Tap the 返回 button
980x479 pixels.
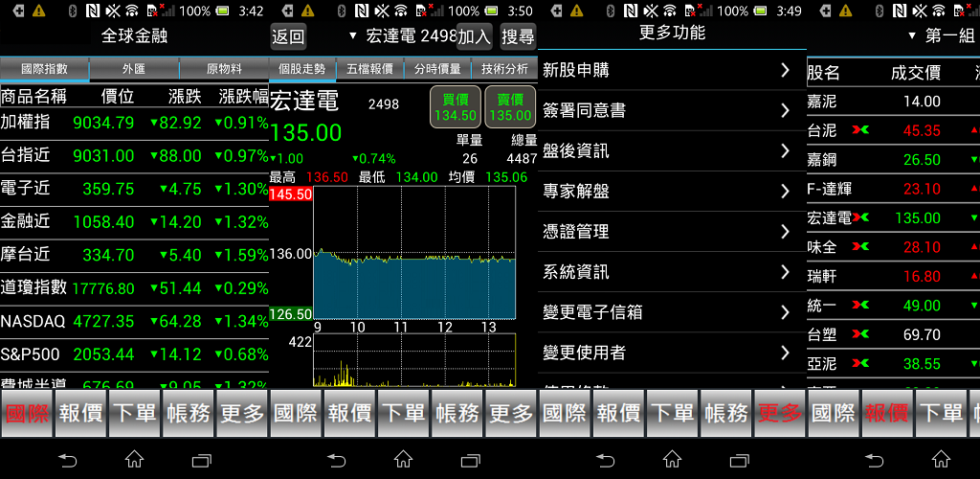point(288,36)
